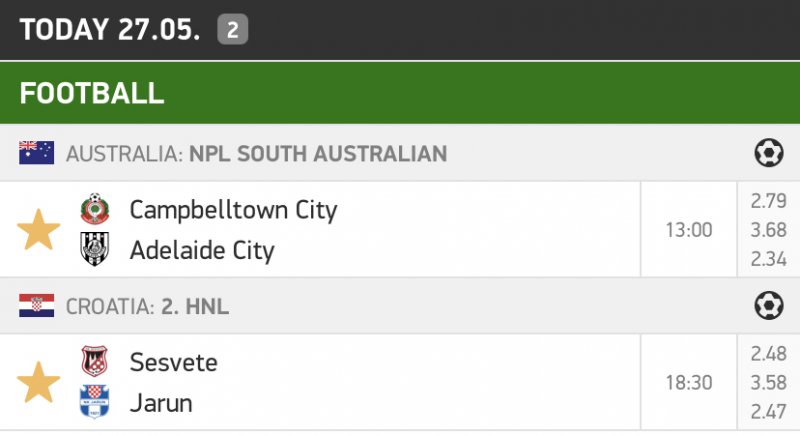Screen dimensions: 800x435
Task: Click soccer ball icon in NPL South Australian row
Action: [768, 153]
